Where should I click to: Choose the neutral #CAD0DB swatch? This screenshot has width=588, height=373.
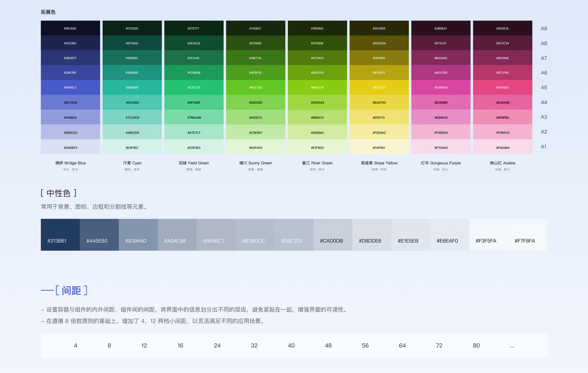(x=333, y=235)
